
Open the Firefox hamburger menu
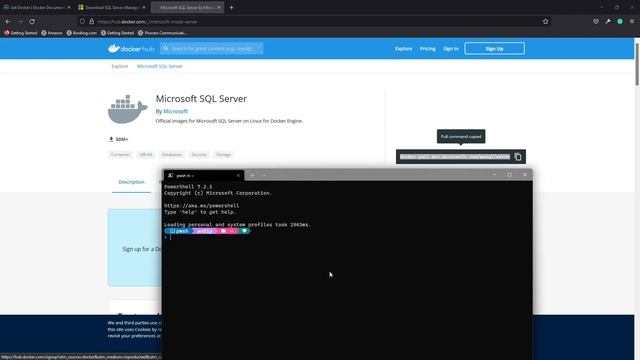click(632, 21)
